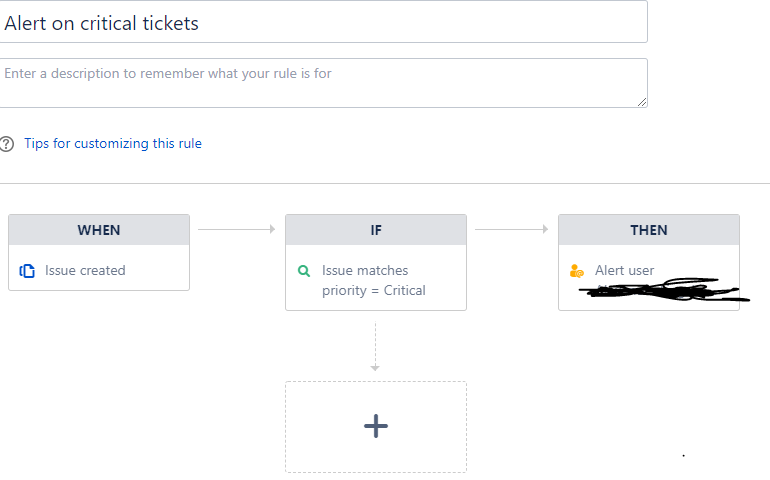The height and width of the screenshot is (480, 770).
Task: Click the Issue created trigger icon
Action: (28, 270)
